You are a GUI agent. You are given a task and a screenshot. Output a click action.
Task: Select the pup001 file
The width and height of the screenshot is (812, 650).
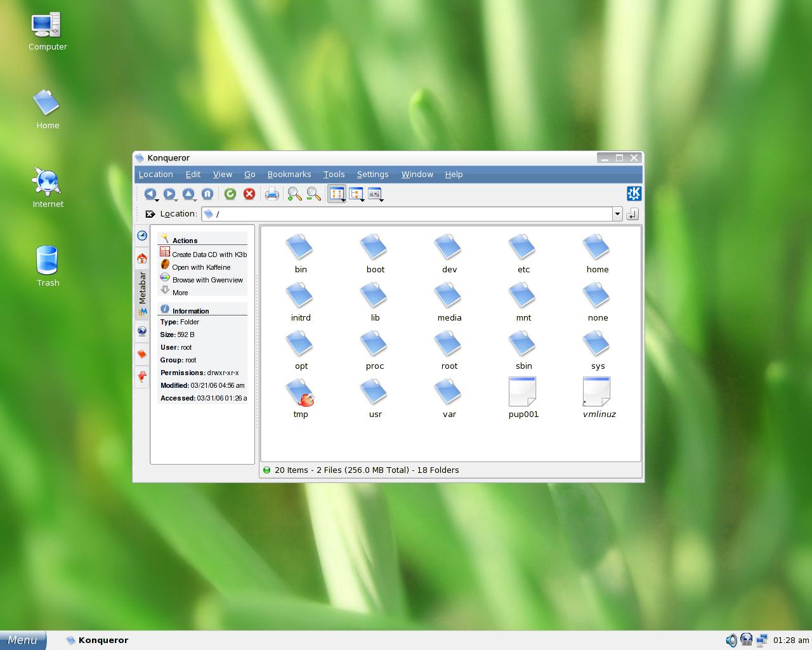tap(523, 398)
